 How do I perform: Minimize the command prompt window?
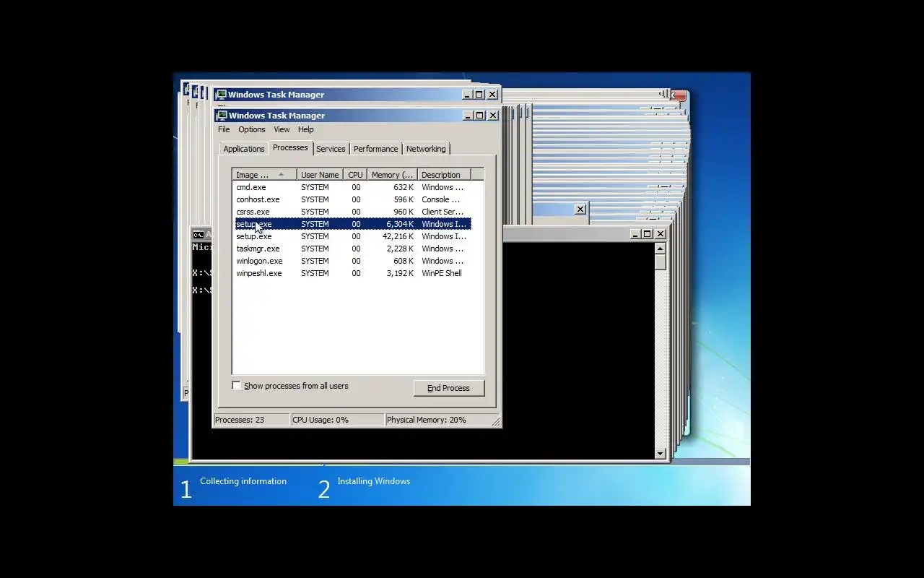(635, 234)
